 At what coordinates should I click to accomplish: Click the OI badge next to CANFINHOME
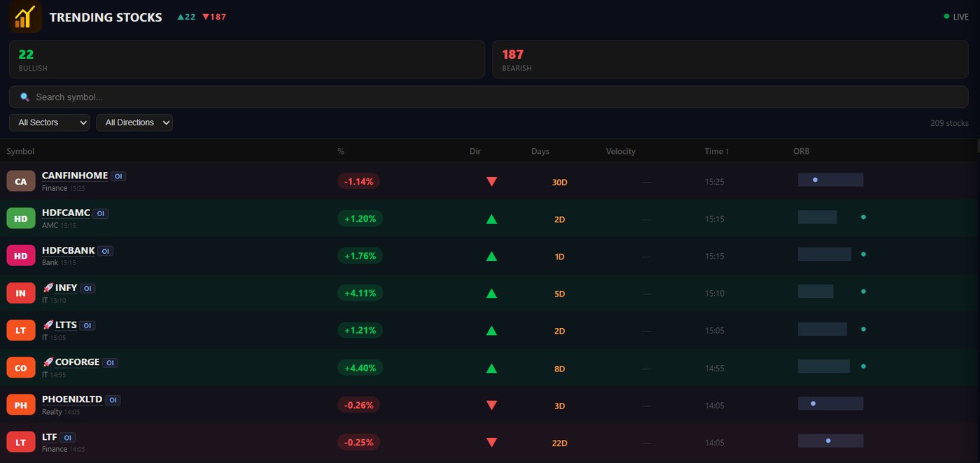click(x=118, y=176)
